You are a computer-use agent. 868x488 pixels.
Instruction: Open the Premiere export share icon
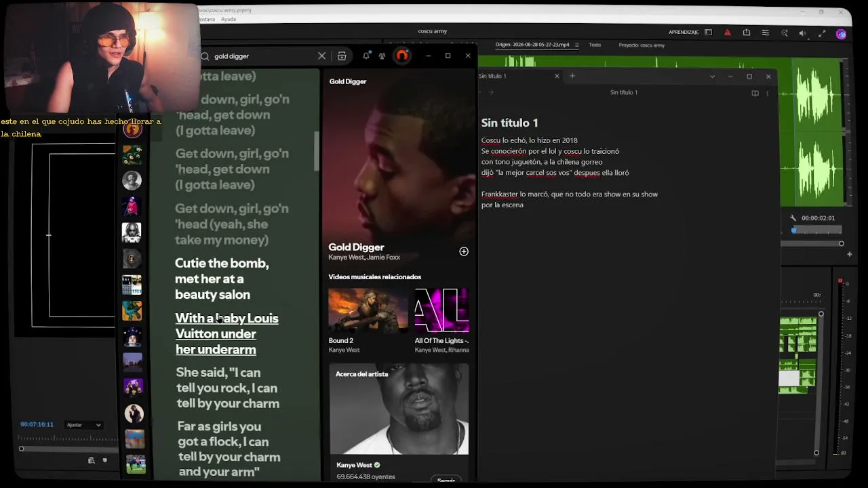click(747, 33)
